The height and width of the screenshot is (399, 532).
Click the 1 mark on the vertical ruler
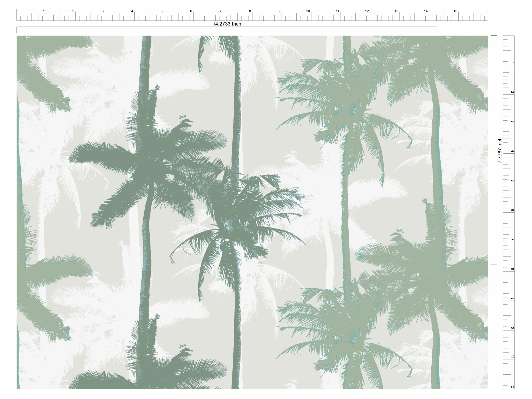[512, 63]
